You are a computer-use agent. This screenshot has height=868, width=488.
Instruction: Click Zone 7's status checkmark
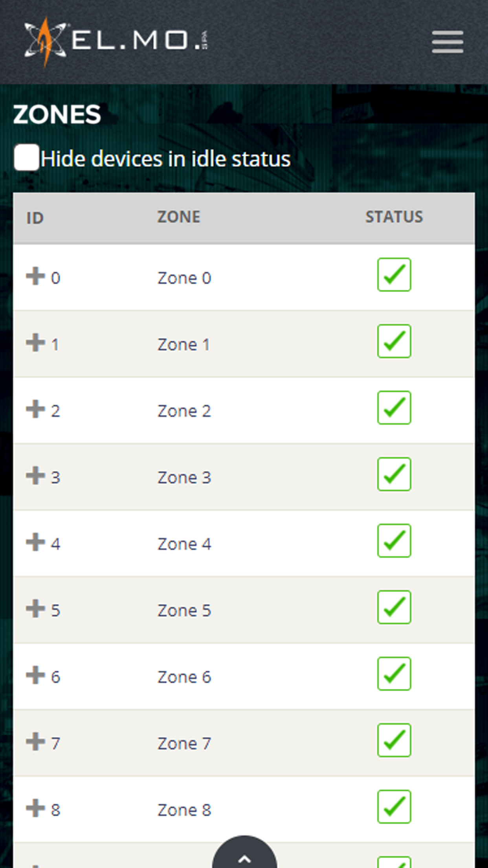click(x=394, y=741)
